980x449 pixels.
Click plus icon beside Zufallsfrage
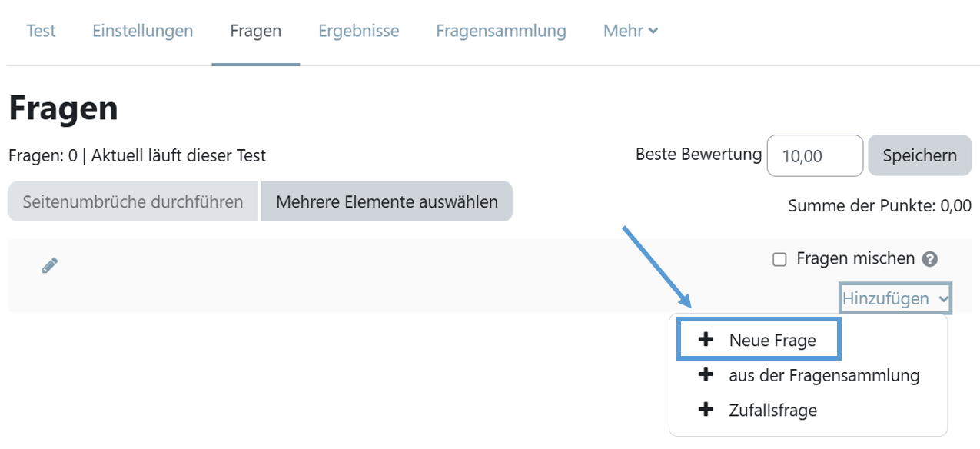706,410
